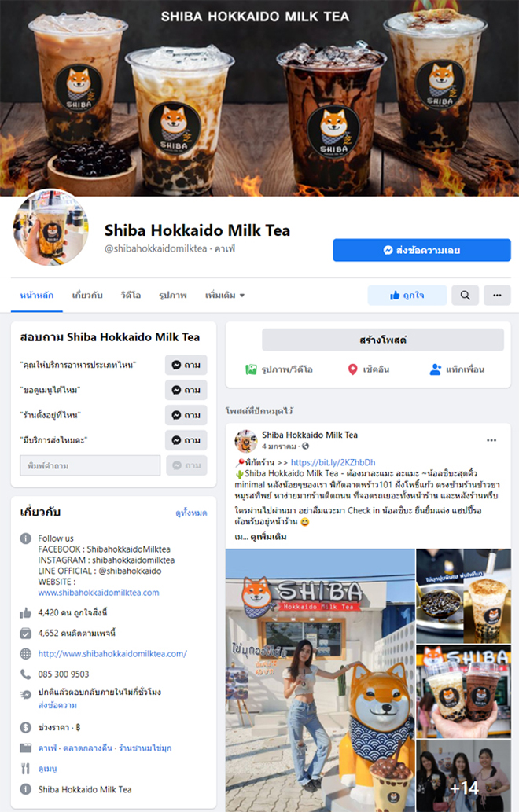519x812 pixels.
Task: Open the pinned post three-dots menu
Action: pyautogui.click(x=491, y=440)
